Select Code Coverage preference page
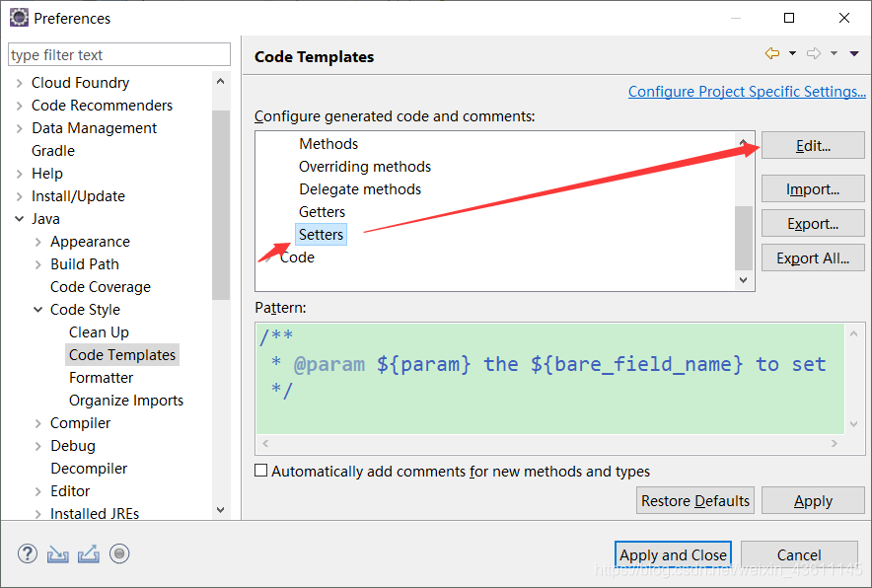This screenshot has height=588, width=872. (x=100, y=287)
